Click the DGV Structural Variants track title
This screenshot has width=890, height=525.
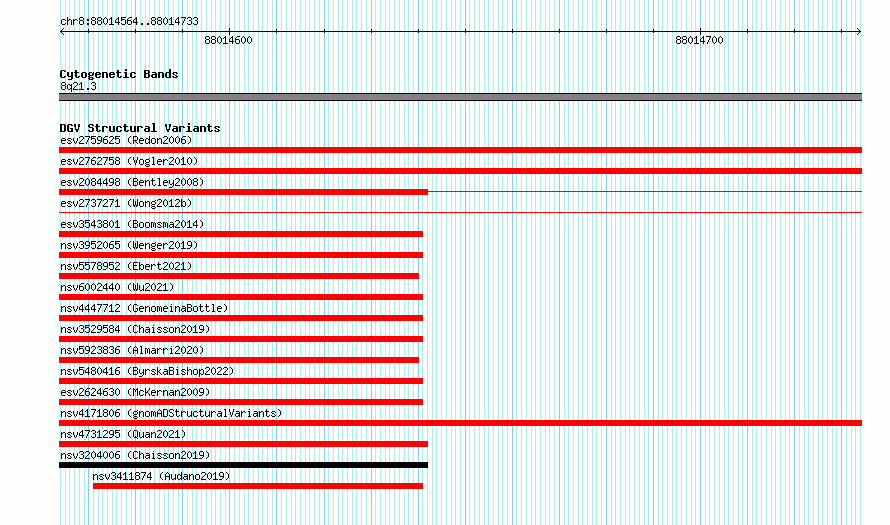click(140, 128)
